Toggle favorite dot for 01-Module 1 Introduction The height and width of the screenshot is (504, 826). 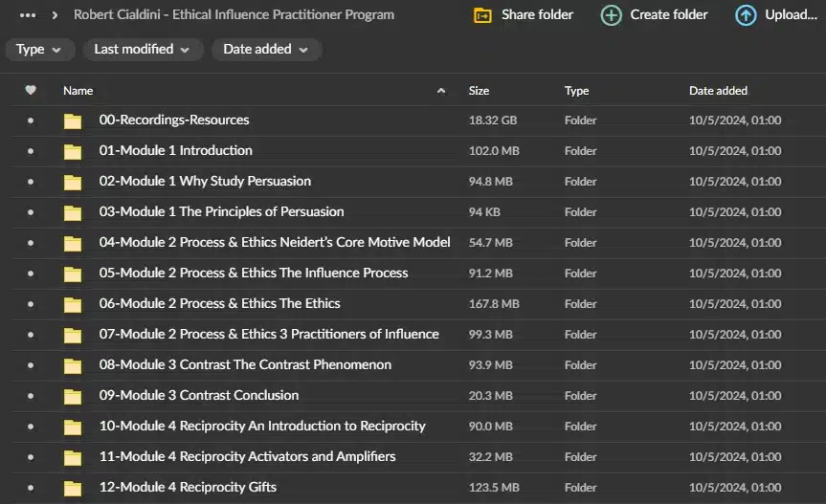tap(31, 151)
